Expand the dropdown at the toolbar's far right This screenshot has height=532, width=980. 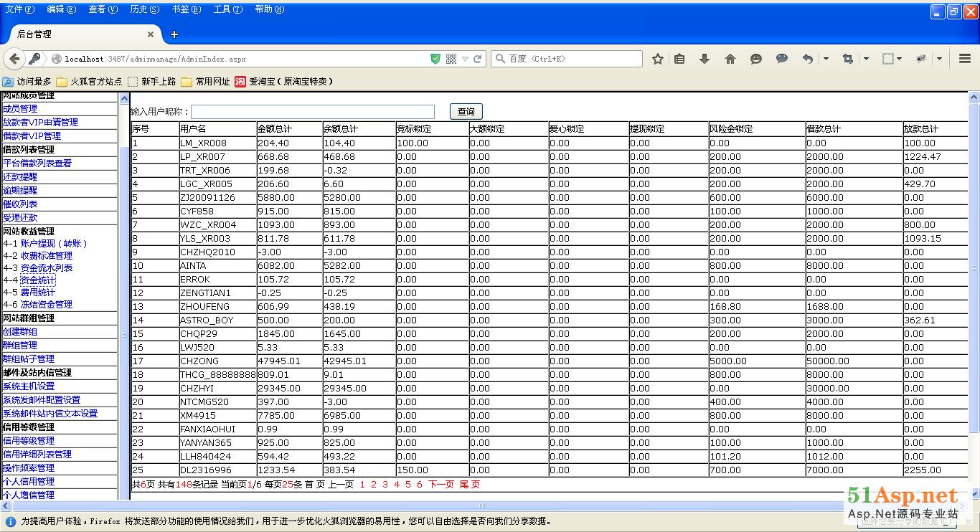coord(939,59)
